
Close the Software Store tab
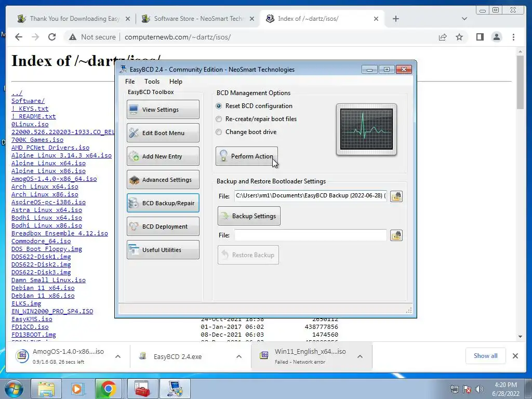click(x=252, y=19)
